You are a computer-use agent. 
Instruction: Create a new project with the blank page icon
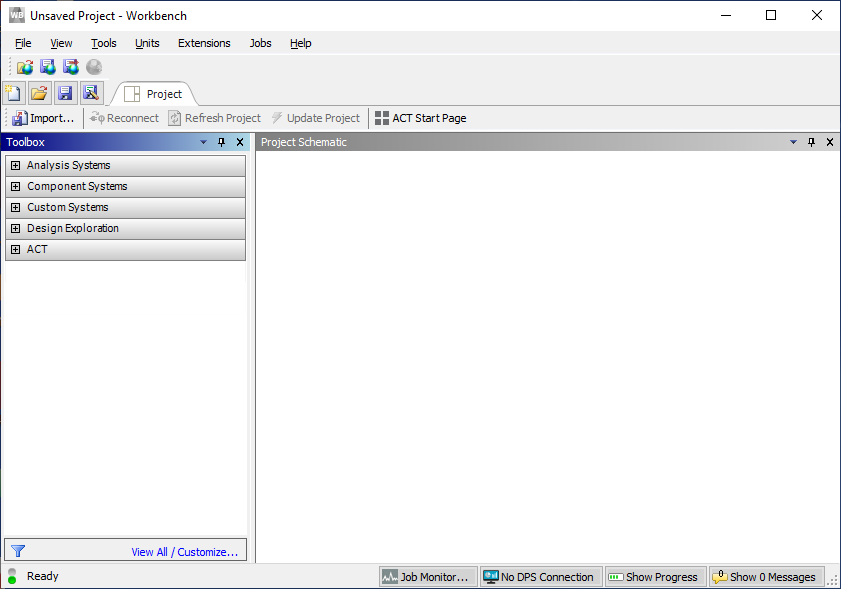tap(13, 93)
